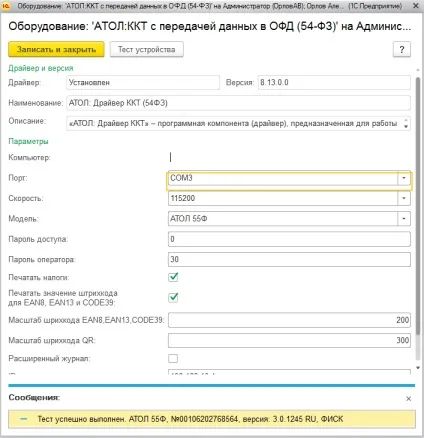
Task: Open help with the question mark button
Action: [x=402, y=49]
